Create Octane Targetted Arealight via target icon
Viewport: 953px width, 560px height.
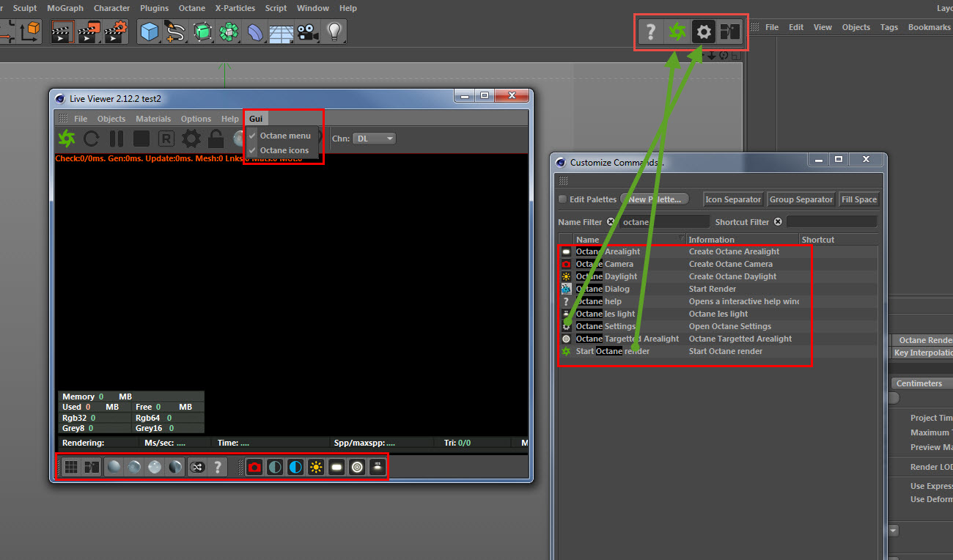pos(357,467)
